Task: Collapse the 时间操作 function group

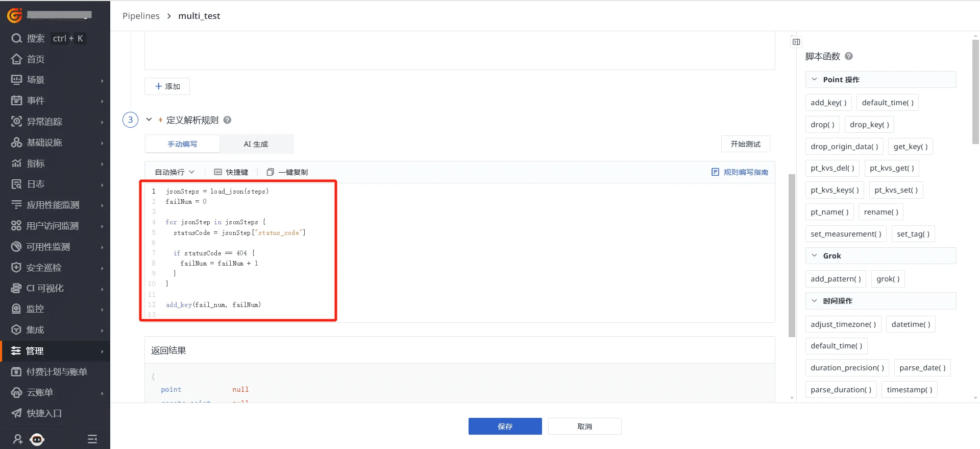Action: [x=815, y=301]
